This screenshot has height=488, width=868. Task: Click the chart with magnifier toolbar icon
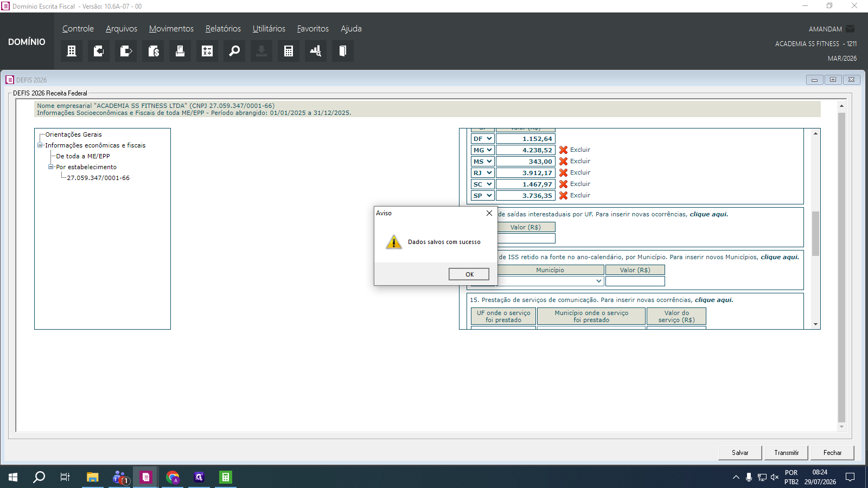coord(316,51)
